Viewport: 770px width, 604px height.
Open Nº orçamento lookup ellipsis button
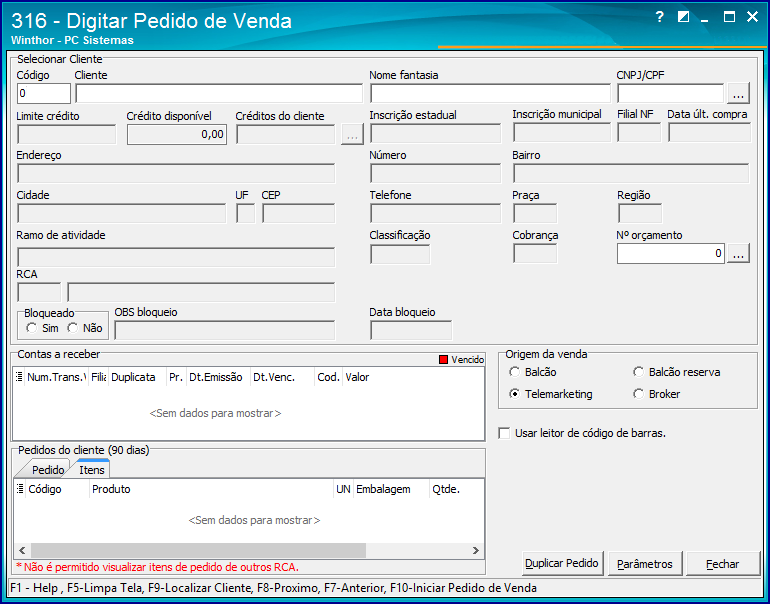point(738,253)
